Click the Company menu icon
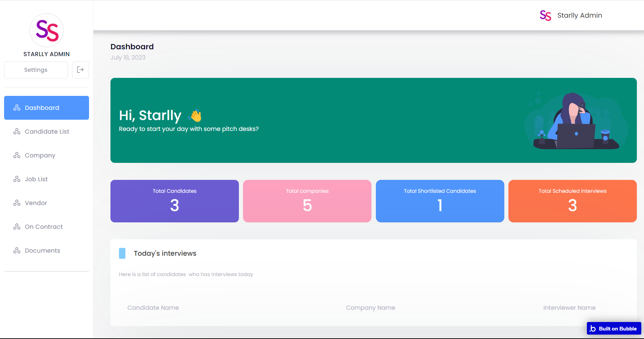 [x=17, y=155]
